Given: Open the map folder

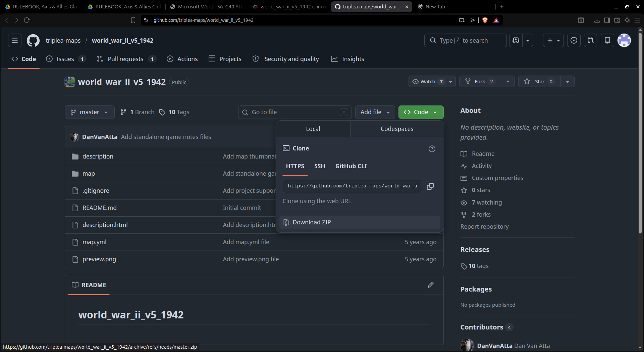Looking at the screenshot, I should click(x=89, y=174).
